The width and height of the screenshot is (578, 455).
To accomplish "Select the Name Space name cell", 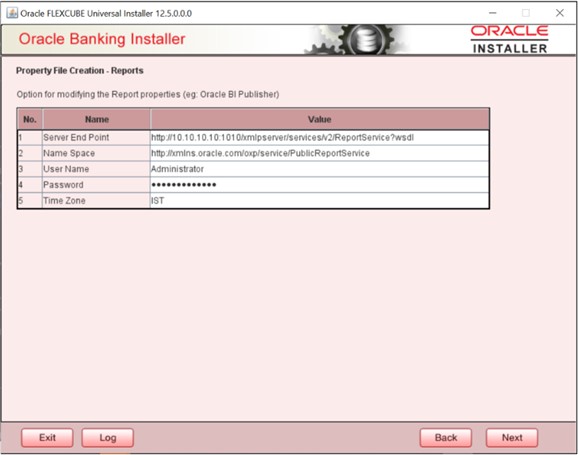I will click(x=96, y=153).
